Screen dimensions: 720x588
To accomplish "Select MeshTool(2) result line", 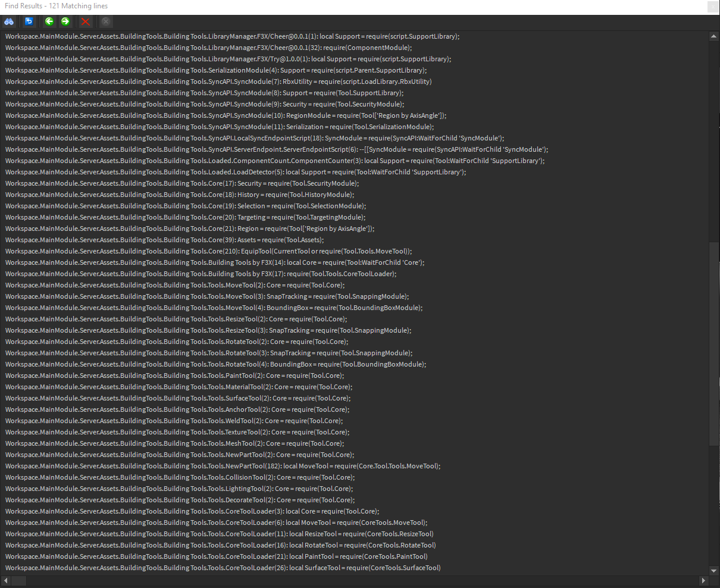I will click(175, 443).
